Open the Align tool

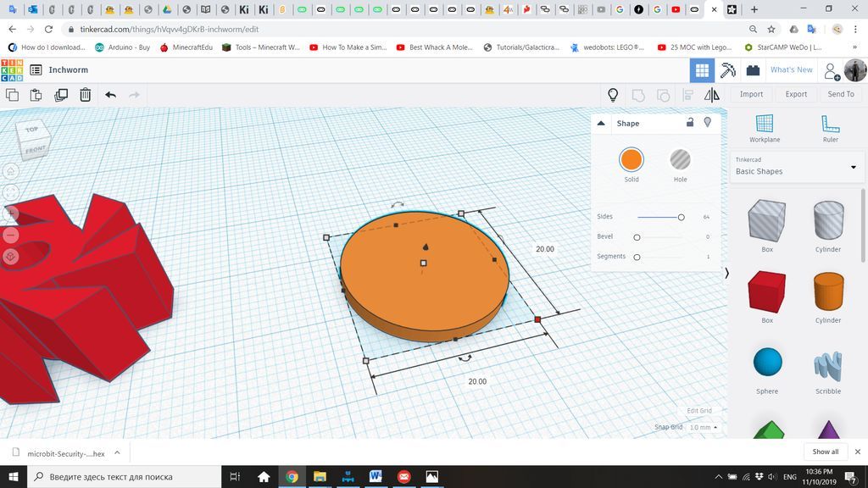pos(688,94)
